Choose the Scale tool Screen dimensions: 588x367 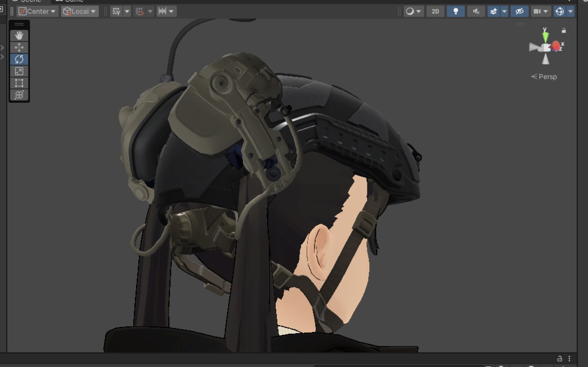(x=19, y=71)
